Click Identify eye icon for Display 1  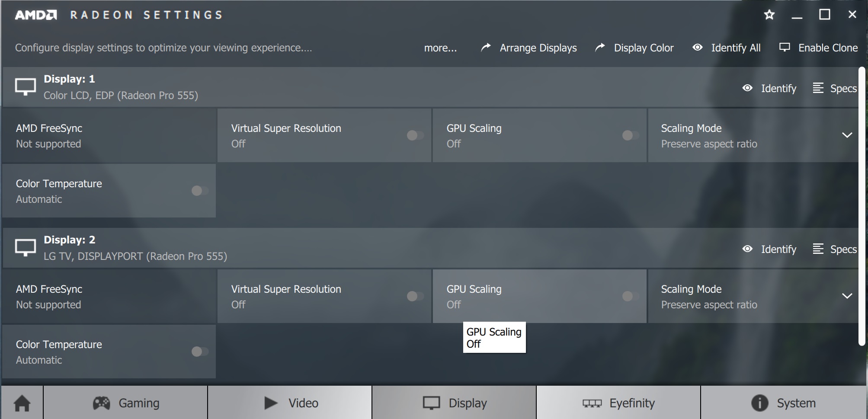[x=747, y=88]
